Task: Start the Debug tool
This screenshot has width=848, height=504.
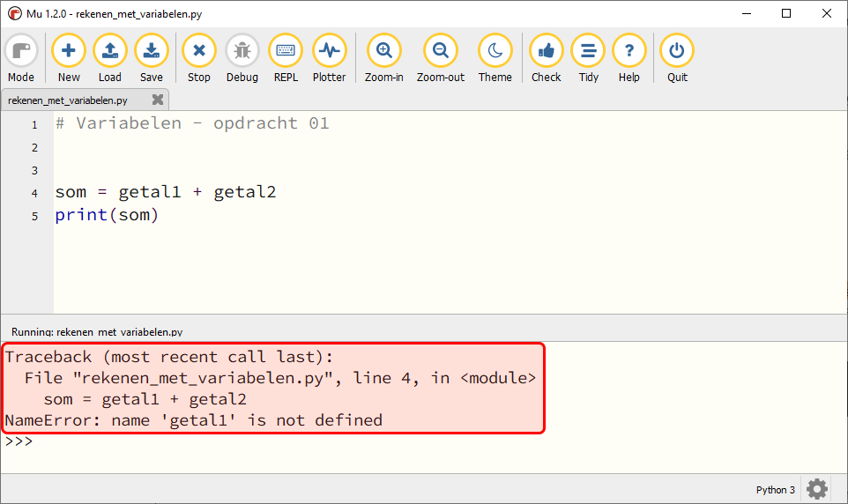Action: pyautogui.click(x=242, y=58)
